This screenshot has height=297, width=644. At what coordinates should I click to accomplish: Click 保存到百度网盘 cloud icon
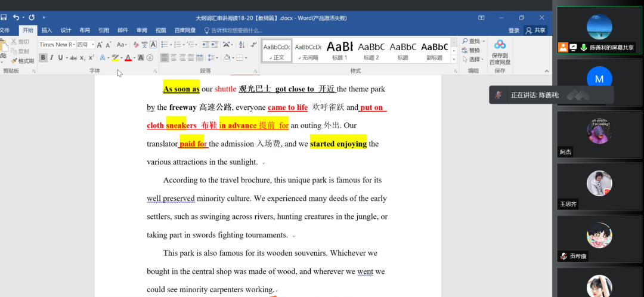coord(500,52)
